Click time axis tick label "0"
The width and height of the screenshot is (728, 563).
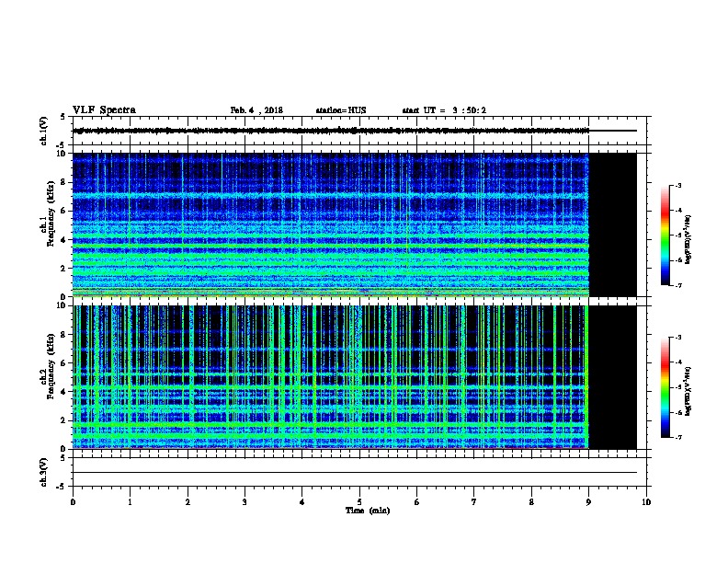pyautogui.click(x=73, y=502)
